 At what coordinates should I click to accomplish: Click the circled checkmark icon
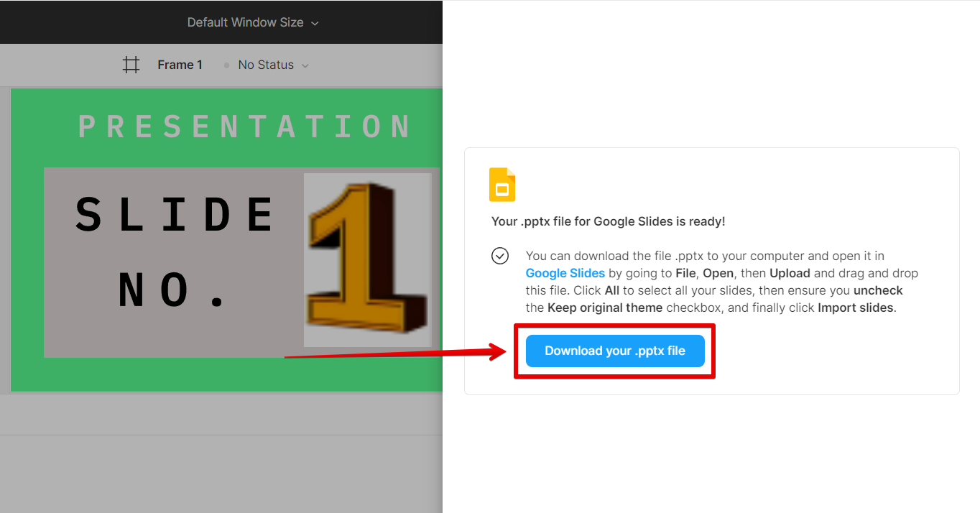click(500, 256)
